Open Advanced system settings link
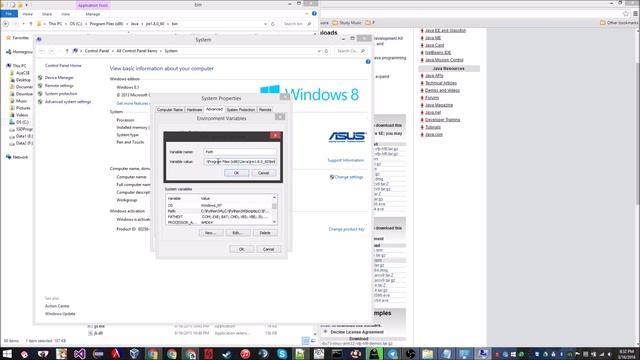Screen dimensions: 640x360 tap(68, 102)
